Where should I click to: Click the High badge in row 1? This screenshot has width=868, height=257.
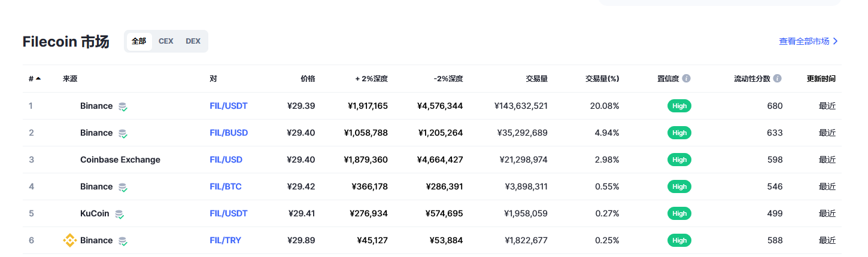(679, 106)
